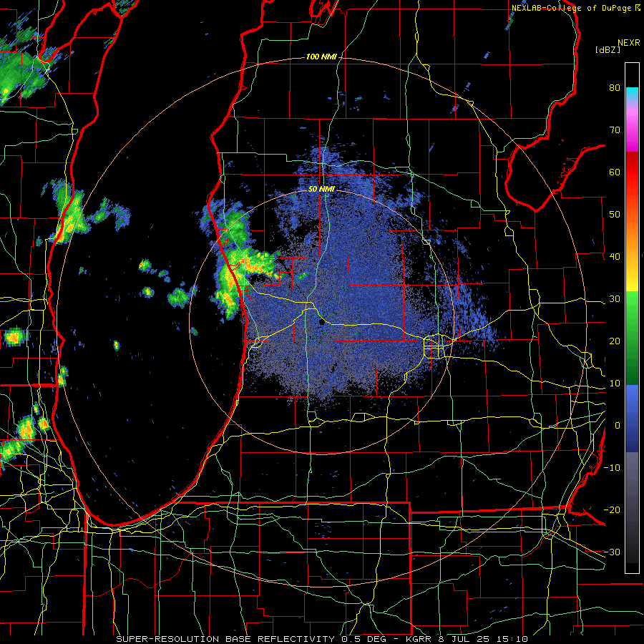Click the 50 NMI range ring label
Viewport: 644px width, 644px height.
(321, 190)
